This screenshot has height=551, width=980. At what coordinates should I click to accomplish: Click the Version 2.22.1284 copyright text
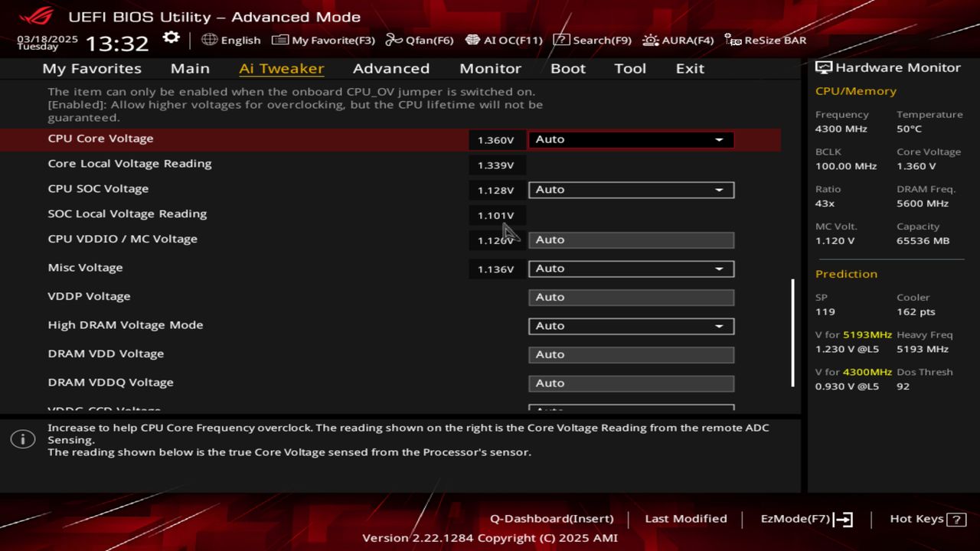pos(490,538)
